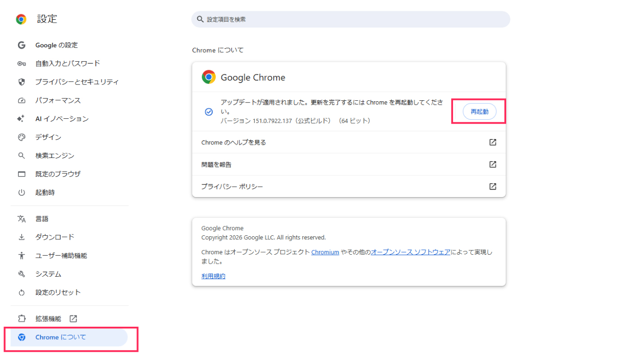
Task: Click external link icon on プライバシー ポリシー row
Action: [x=493, y=186]
